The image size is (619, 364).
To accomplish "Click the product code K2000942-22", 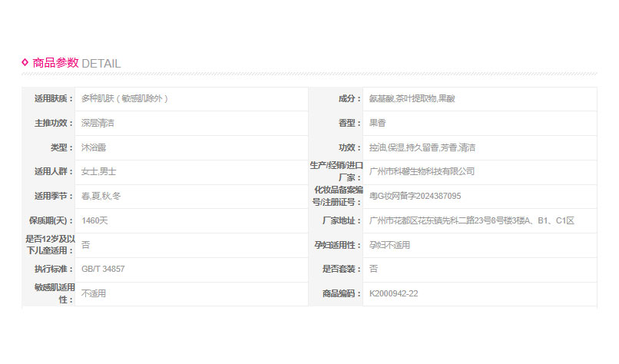I will click(x=393, y=293).
